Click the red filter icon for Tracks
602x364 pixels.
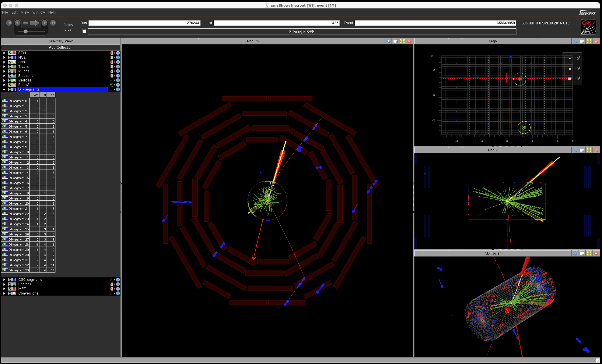(112, 67)
